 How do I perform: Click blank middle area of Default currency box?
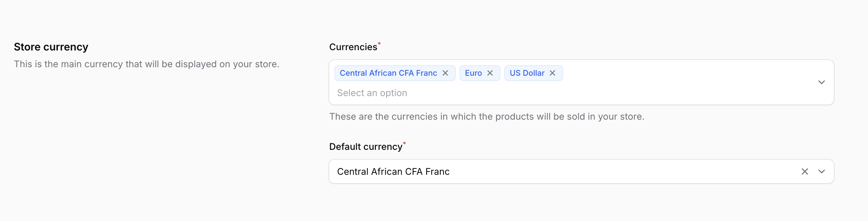[606, 171]
